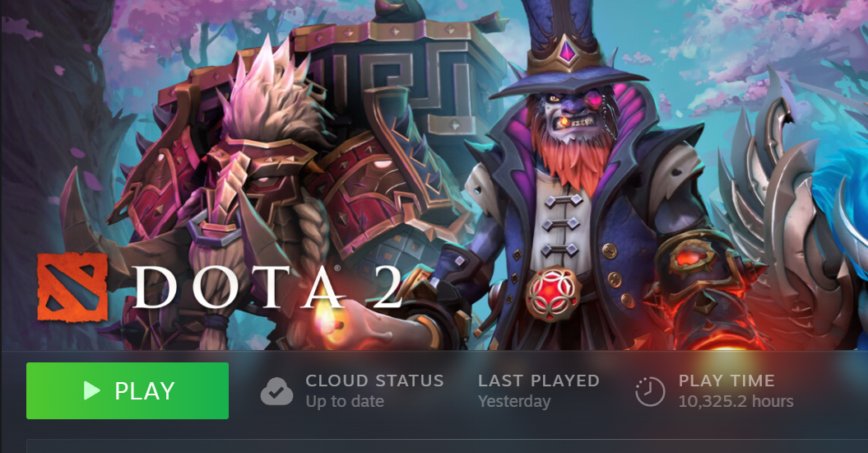Screen dimensions: 868x453
Task: Click the 'Up to date' status text
Action: click(345, 401)
